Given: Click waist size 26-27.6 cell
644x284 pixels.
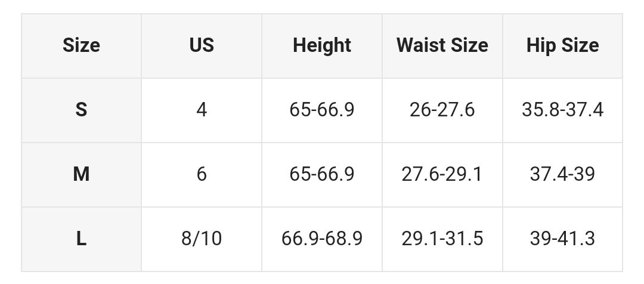Looking at the screenshot, I should (442, 110).
